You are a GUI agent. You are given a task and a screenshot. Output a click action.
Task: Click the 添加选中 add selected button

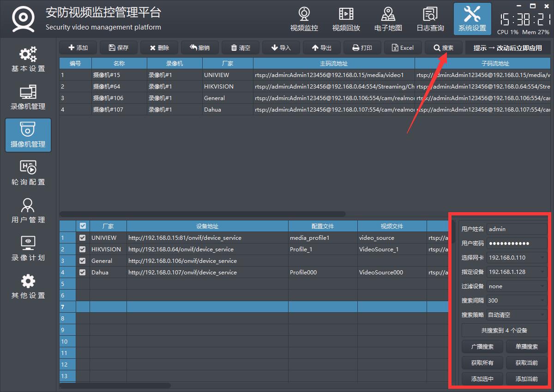coord(482,379)
